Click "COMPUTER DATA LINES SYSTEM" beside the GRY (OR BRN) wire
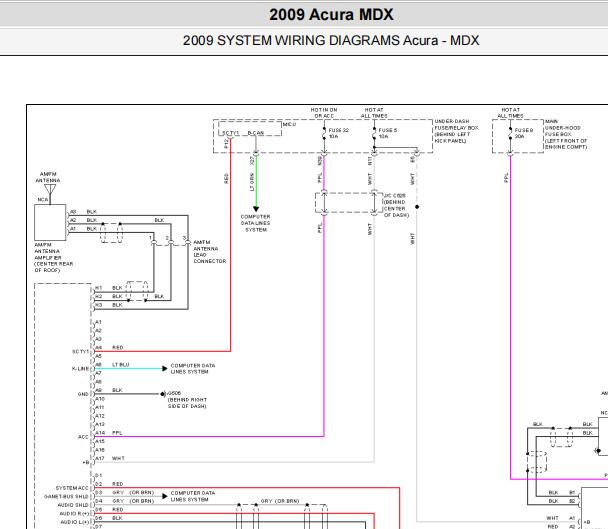This screenshot has height=529, width=608. click(193, 496)
